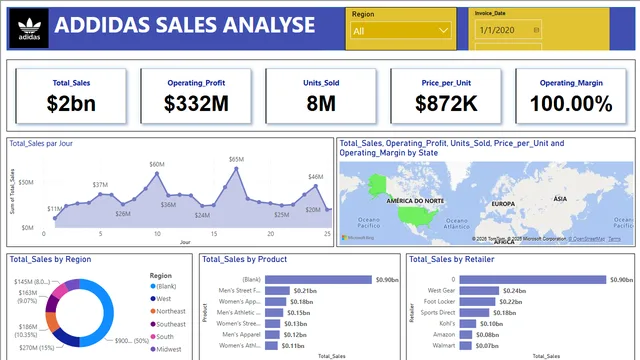Click the Price_per_Unit $872K card
Image resolution: width=640 pixels, height=360 pixels.
(446, 96)
